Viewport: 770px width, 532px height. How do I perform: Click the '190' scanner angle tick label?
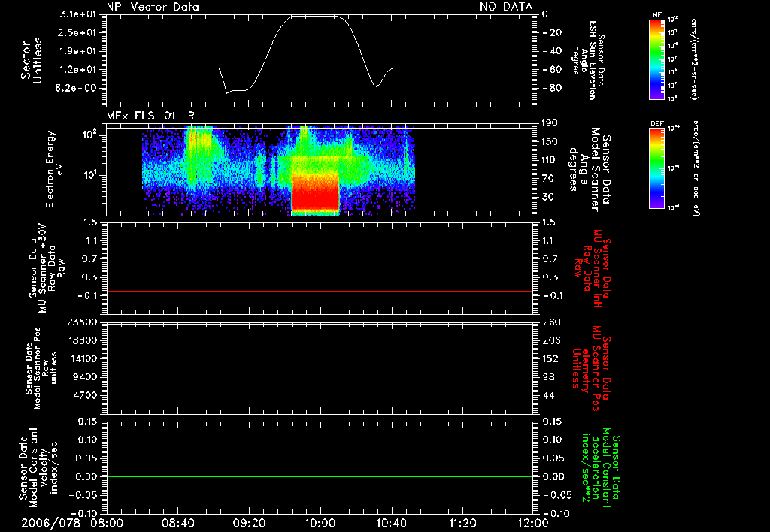(x=550, y=123)
